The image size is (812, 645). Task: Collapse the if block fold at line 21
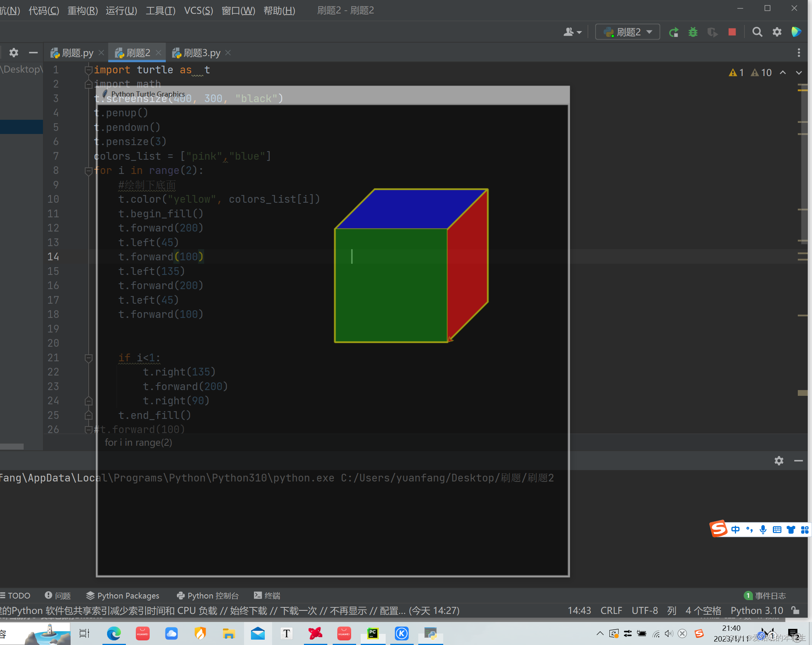[x=88, y=358]
